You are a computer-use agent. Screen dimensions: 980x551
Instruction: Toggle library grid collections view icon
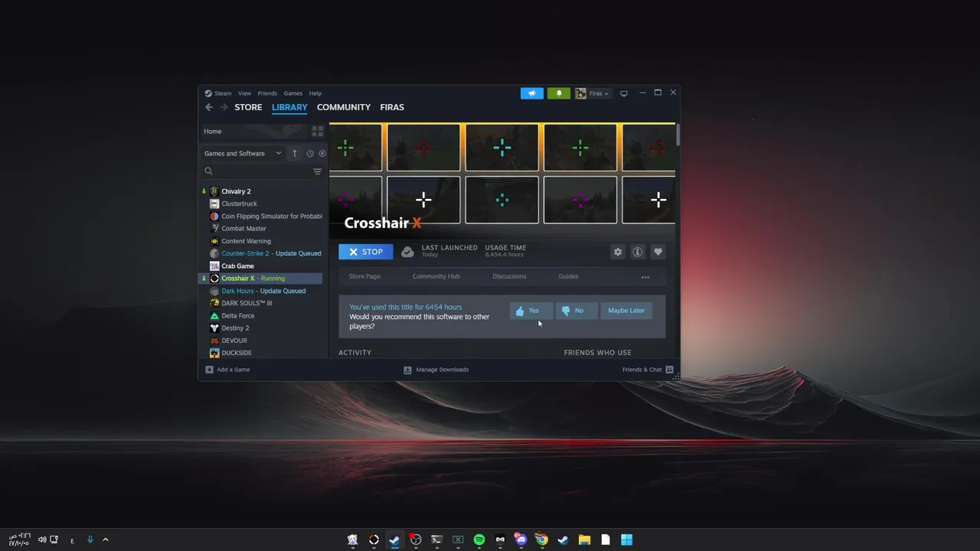[x=317, y=132]
